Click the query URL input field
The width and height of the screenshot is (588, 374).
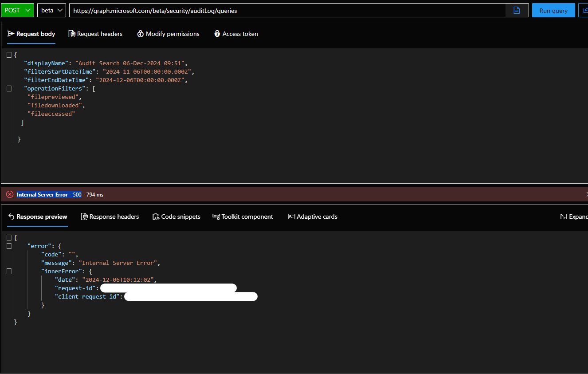(x=287, y=11)
